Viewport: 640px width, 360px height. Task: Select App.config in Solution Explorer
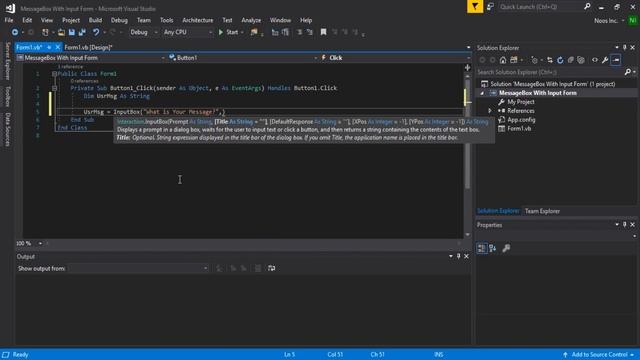click(521, 120)
